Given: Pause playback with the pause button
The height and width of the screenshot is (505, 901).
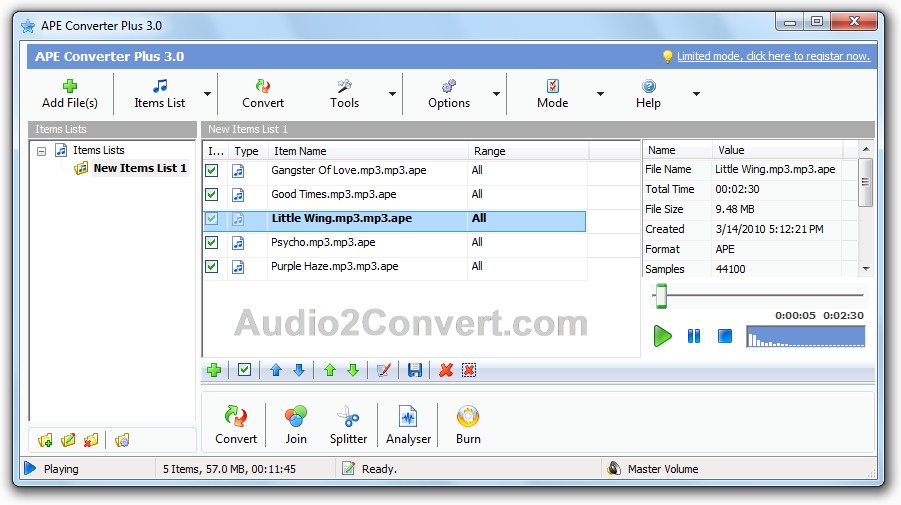Looking at the screenshot, I should click(694, 336).
